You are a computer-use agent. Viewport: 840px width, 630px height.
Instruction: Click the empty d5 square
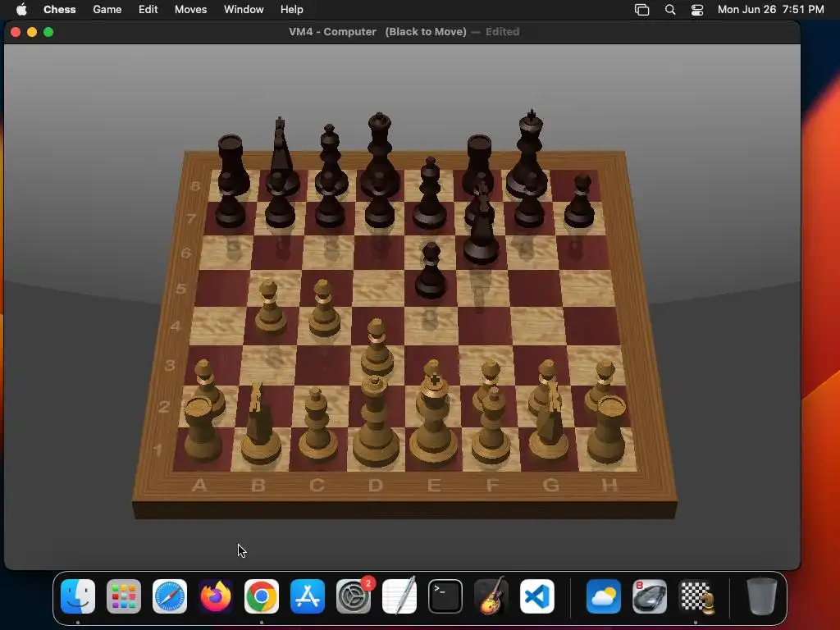[x=379, y=288]
